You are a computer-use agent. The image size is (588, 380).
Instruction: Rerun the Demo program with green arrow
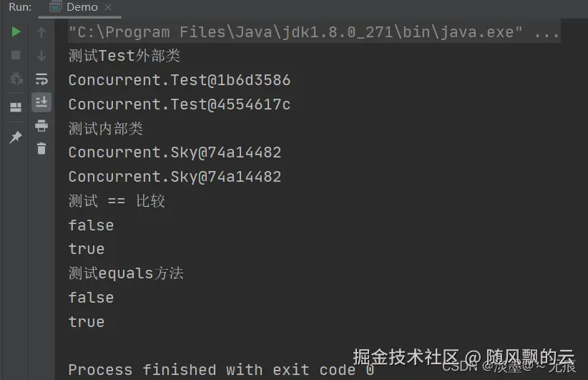coord(16,31)
